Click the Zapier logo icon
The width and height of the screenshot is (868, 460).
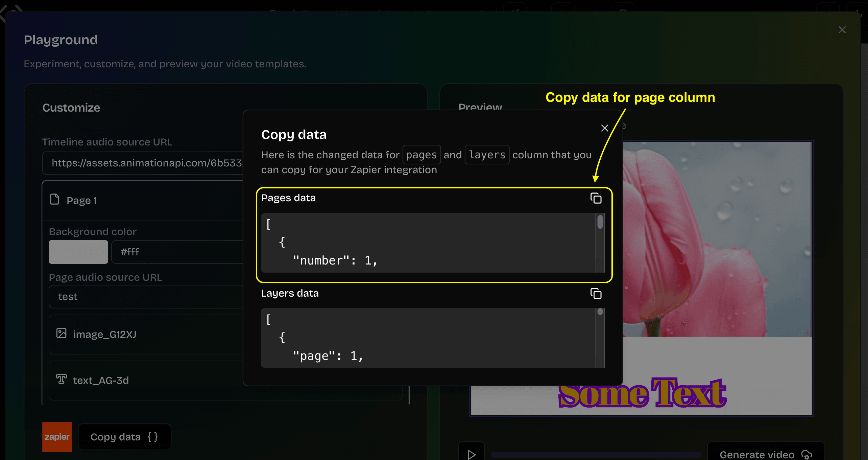(x=57, y=437)
